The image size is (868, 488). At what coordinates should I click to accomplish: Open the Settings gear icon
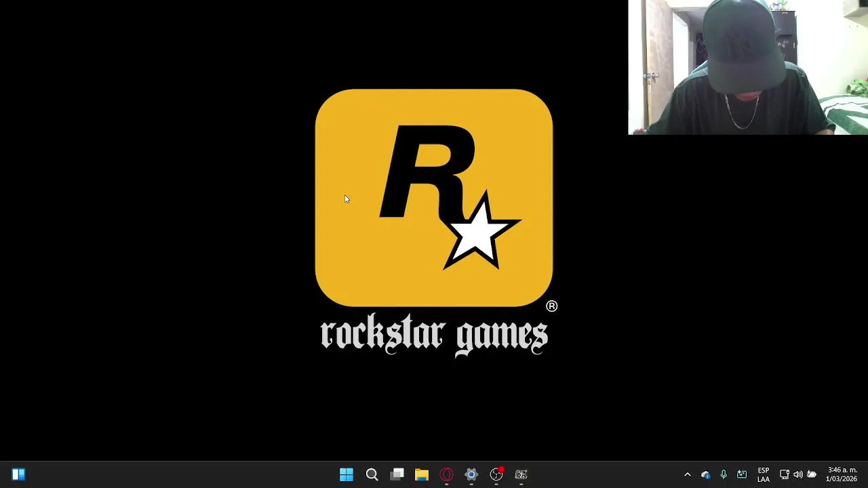pyautogui.click(x=471, y=474)
